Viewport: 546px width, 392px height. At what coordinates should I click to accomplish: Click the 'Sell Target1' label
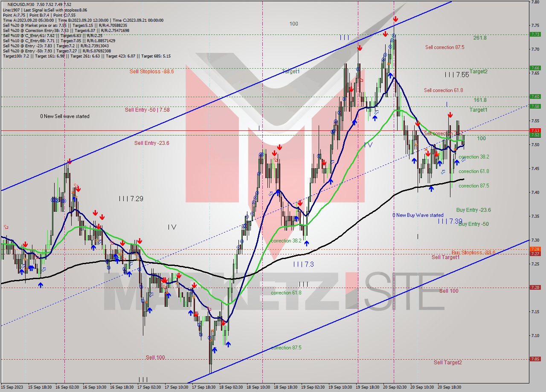[x=445, y=257]
